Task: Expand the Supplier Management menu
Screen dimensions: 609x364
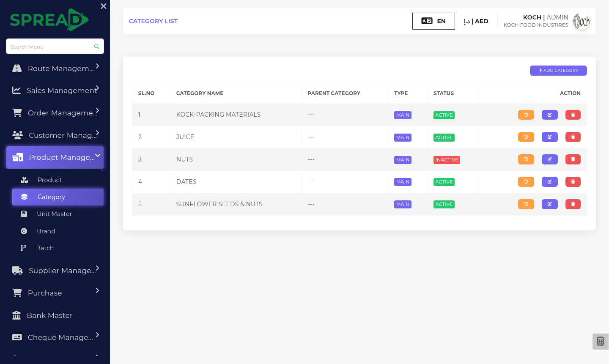Action: point(55,270)
